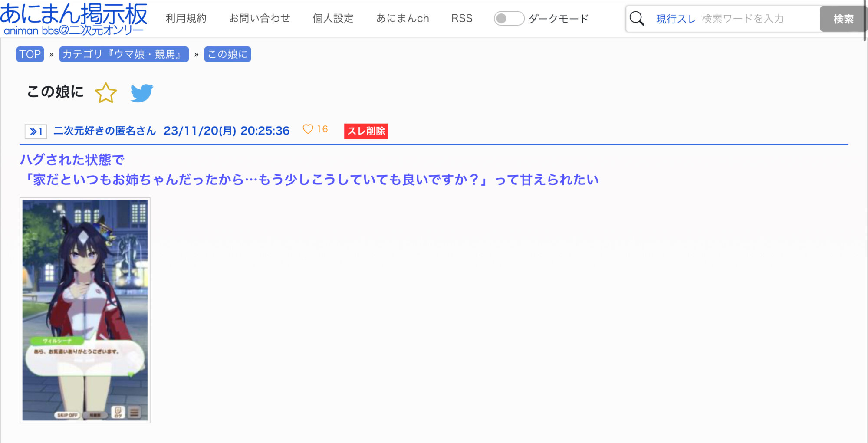Go to TOP via the breadcrumb
The width and height of the screenshot is (868, 443).
tap(30, 54)
